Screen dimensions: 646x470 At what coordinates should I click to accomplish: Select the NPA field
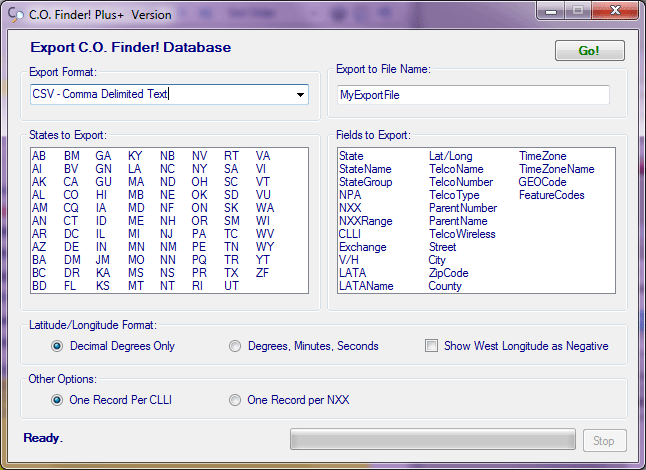(350, 195)
